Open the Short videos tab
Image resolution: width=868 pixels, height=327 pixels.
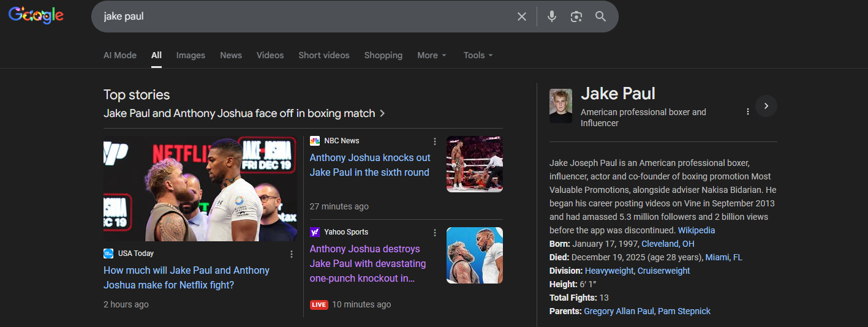[324, 55]
